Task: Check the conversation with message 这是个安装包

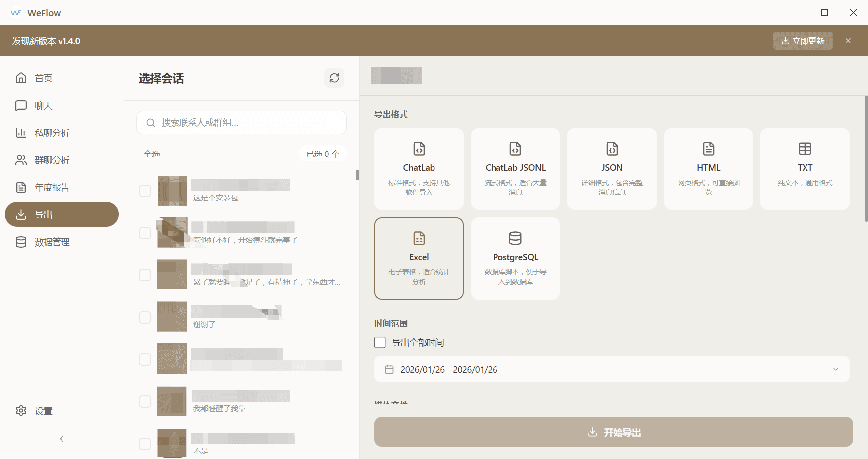Action: pos(145,191)
